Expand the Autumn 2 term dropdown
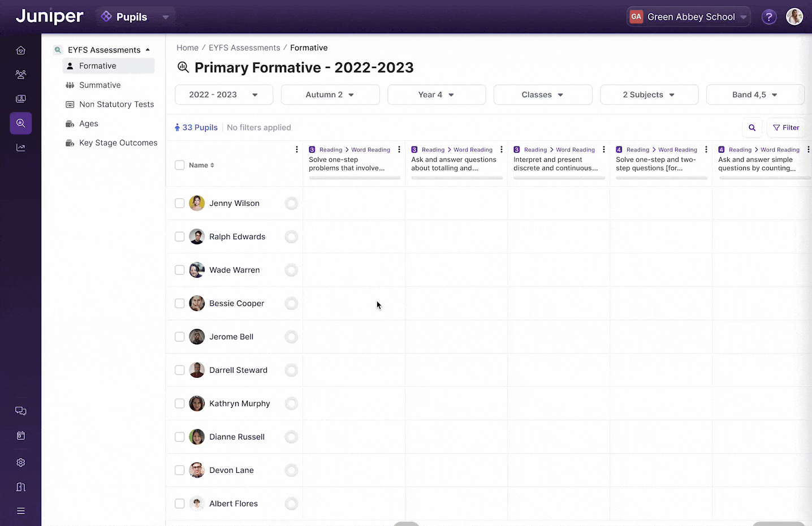 click(330, 95)
